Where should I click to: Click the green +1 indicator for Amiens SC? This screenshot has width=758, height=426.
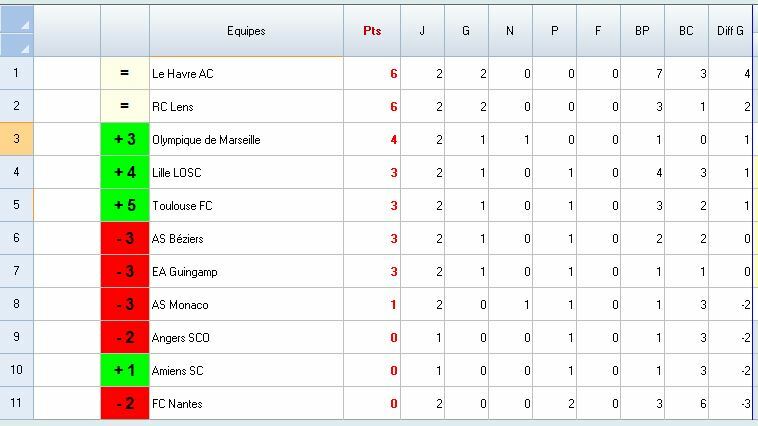coord(125,371)
